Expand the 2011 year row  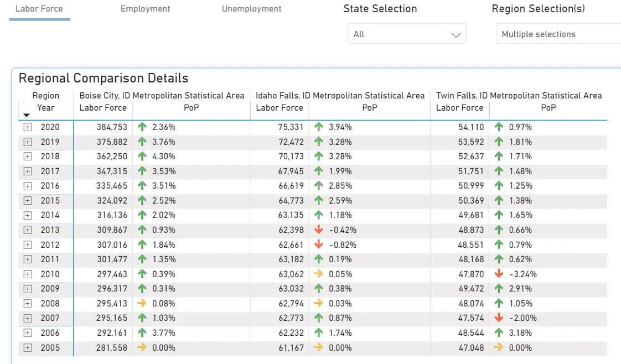[x=27, y=259]
